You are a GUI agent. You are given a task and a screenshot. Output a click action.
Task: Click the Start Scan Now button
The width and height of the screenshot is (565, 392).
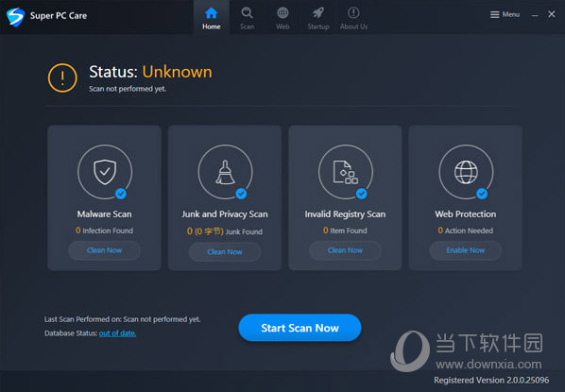(x=300, y=328)
